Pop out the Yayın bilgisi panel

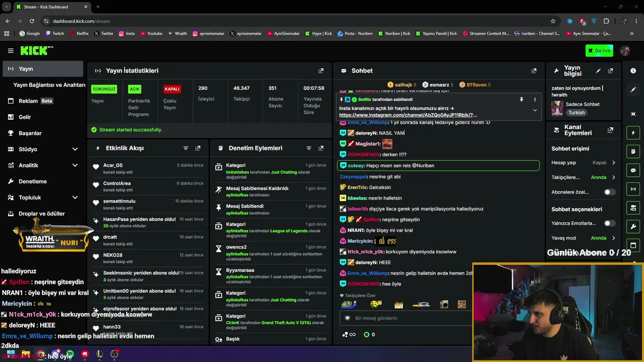pyautogui.click(x=610, y=71)
